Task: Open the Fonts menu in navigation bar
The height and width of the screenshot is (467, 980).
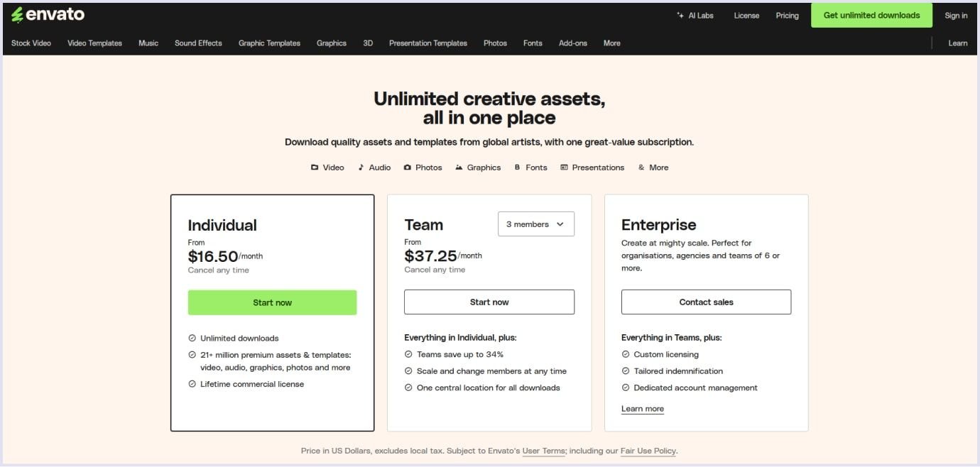Action: pos(533,43)
